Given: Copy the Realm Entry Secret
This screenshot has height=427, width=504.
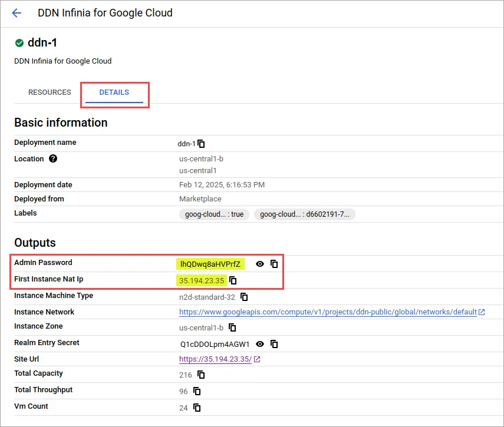Looking at the screenshot, I should [274, 344].
